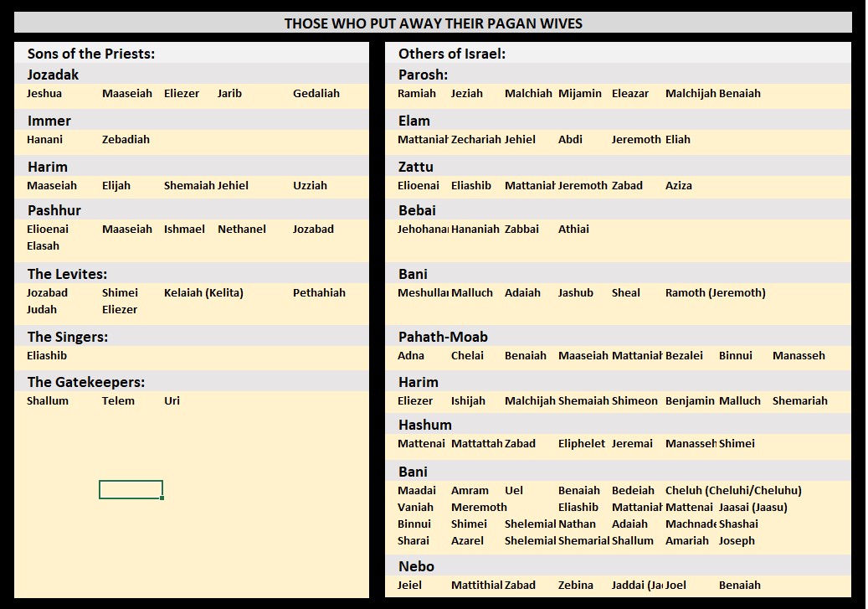Click the empty green-bordered active cell
The height and width of the screenshot is (609, 868).
131,490
